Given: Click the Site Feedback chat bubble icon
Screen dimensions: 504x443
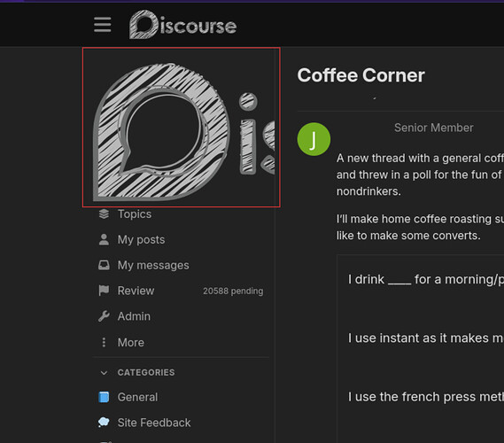Looking at the screenshot, I should coord(104,423).
